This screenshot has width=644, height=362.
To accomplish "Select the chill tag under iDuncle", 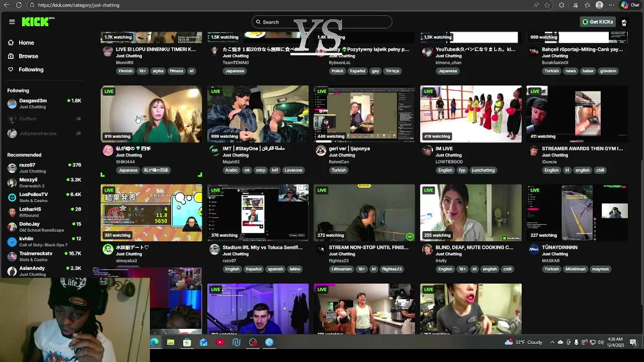I will 600,170.
